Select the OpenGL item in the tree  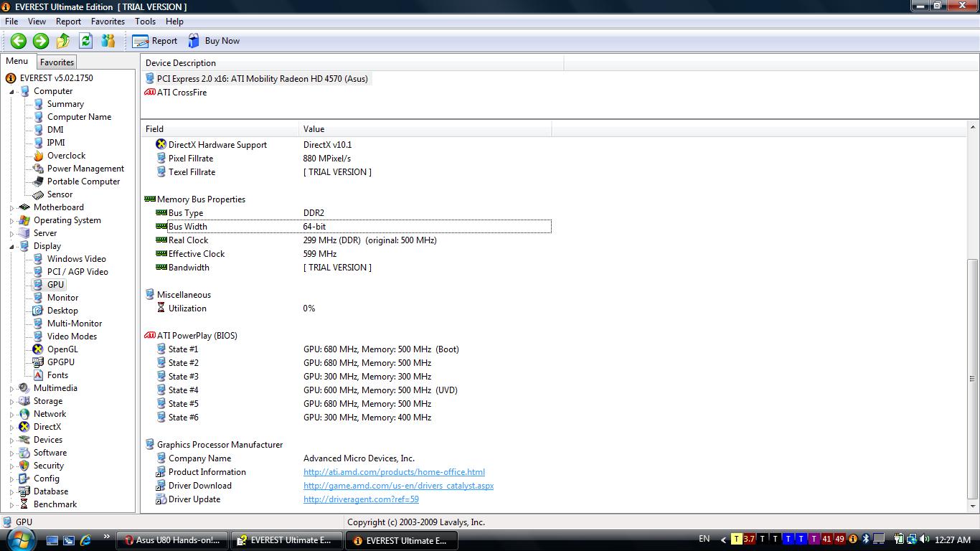[x=62, y=349]
